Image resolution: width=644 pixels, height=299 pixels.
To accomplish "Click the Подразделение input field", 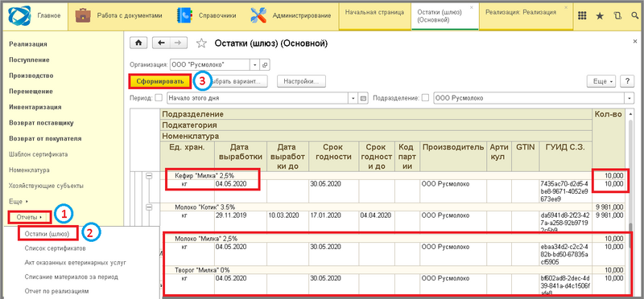I will pyautogui.click(x=529, y=98).
